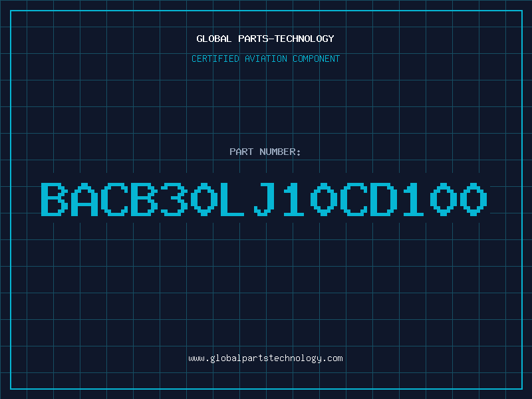The image size is (532, 399).
Task: Click the word GLOBAL in the header
Action: (x=213, y=39)
